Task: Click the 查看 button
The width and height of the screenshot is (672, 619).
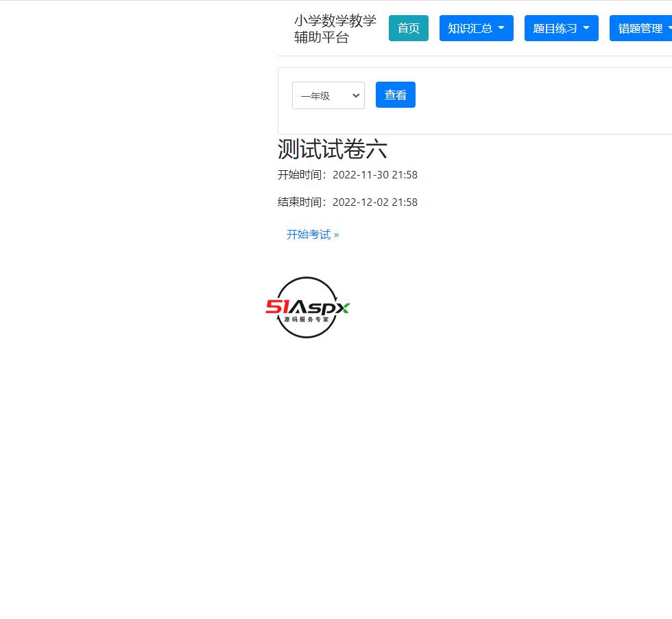Action: coord(396,95)
